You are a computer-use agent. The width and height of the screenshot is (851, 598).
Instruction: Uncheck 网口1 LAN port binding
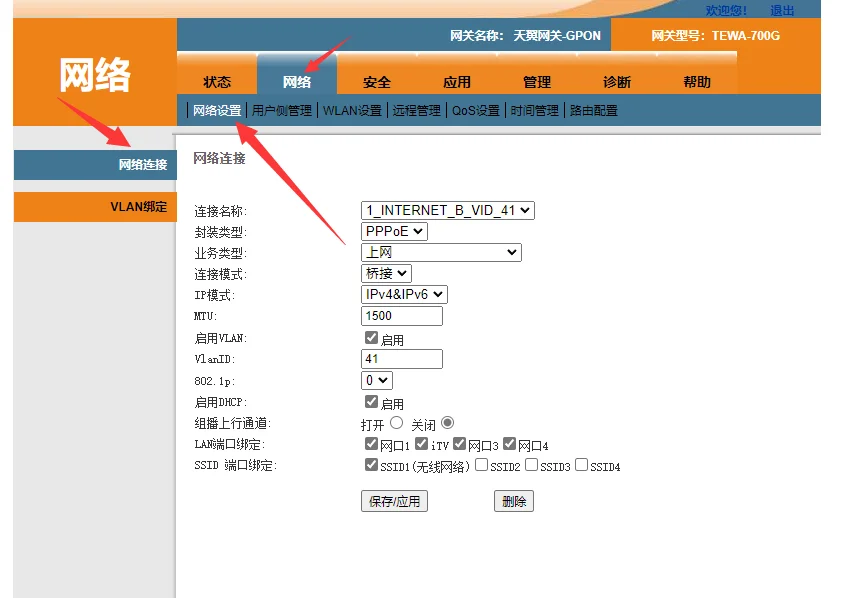pos(371,444)
